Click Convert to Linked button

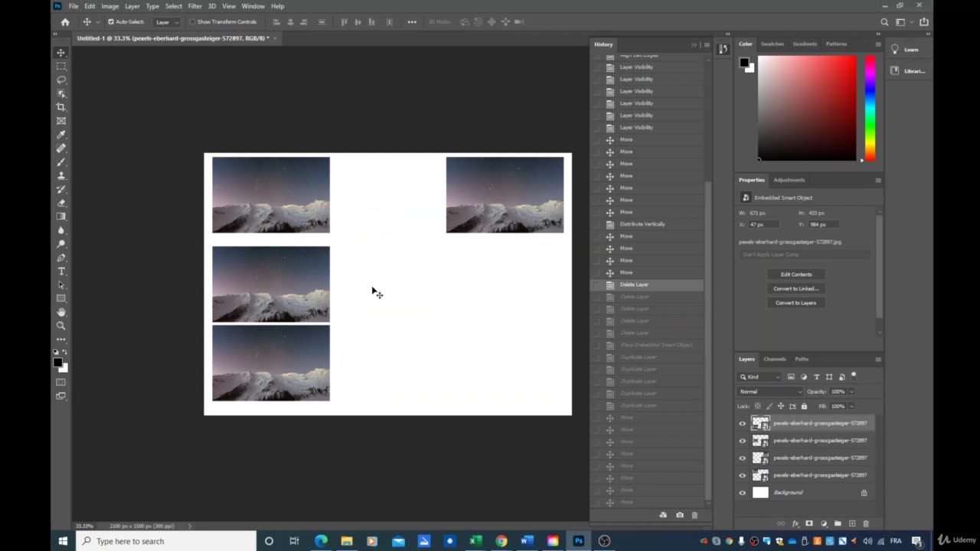(x=796, y=289)
